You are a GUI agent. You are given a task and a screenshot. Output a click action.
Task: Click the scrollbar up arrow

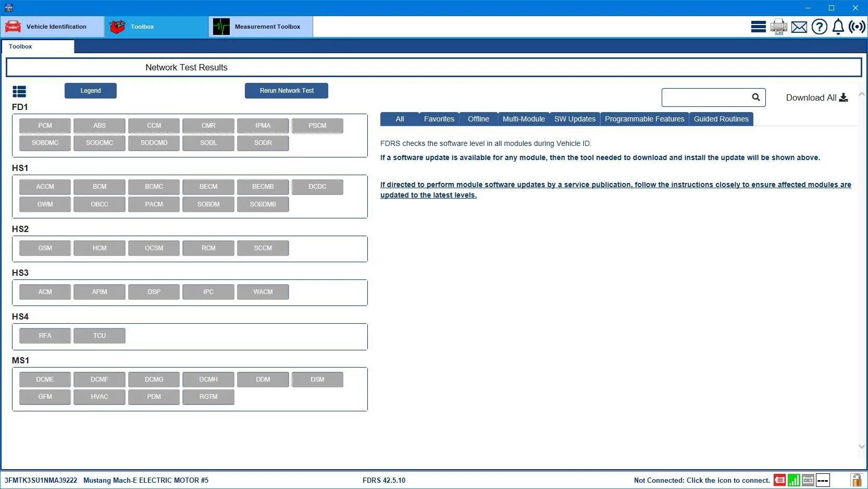tap(862, 94)
